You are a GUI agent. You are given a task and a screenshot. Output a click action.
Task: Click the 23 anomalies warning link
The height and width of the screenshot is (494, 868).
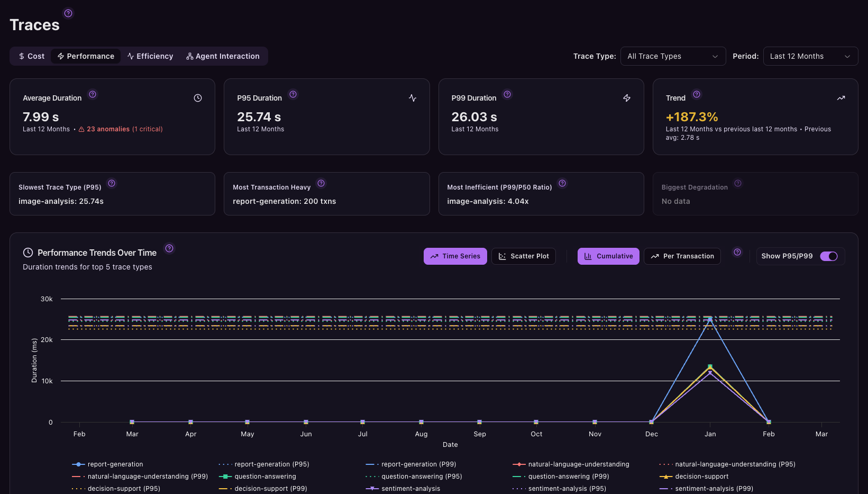pos(108,129)
